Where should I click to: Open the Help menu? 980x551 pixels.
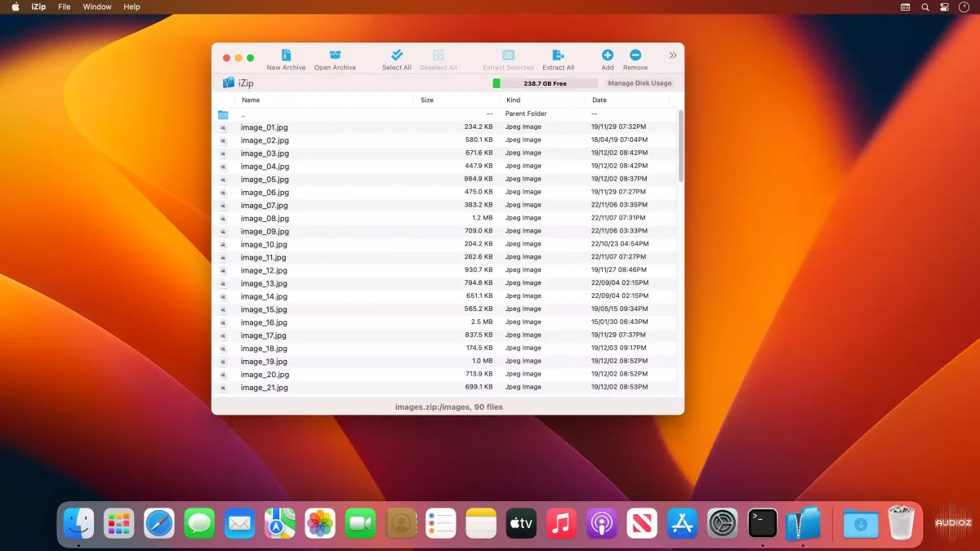pos(131,7)
